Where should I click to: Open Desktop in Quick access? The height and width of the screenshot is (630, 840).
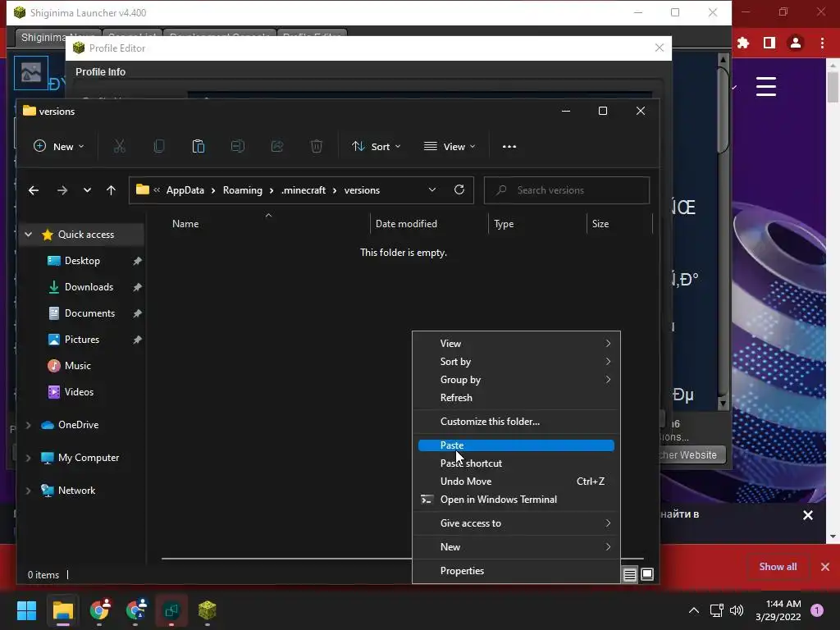click(82, 261)
